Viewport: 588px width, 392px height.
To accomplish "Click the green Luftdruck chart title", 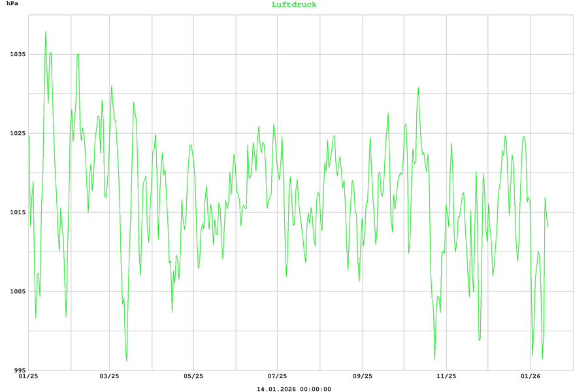I will pyautogui.click(x=294, y=5).
